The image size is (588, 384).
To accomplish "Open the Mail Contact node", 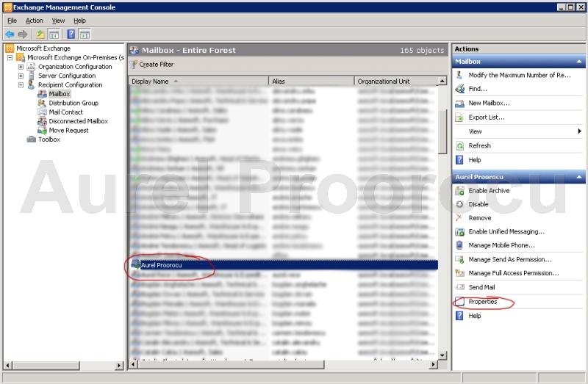I will tap(65, 112).
